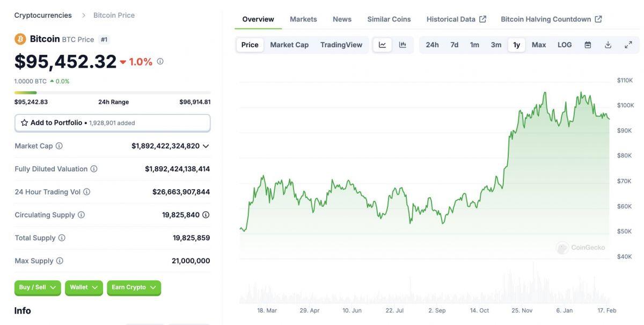Image resolution: width=644 pixels, height=325 pixels.
Task: Download chart data icon
Action: (608, 45)
